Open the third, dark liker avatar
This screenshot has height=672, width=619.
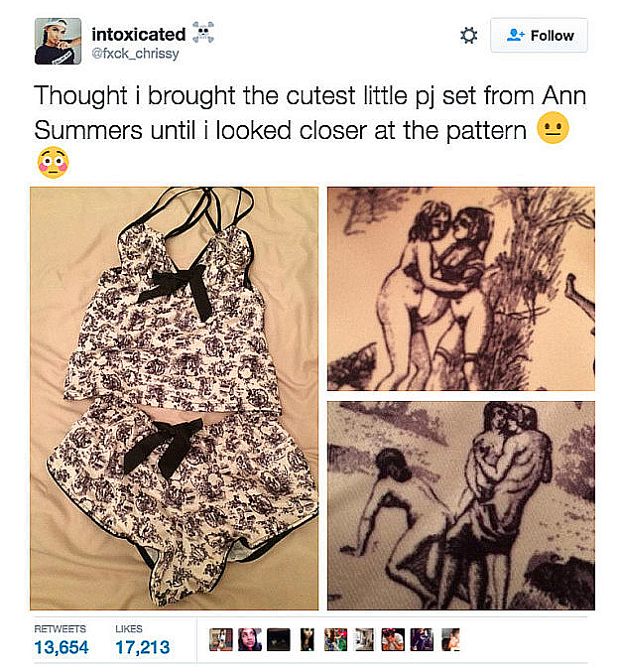279,640
